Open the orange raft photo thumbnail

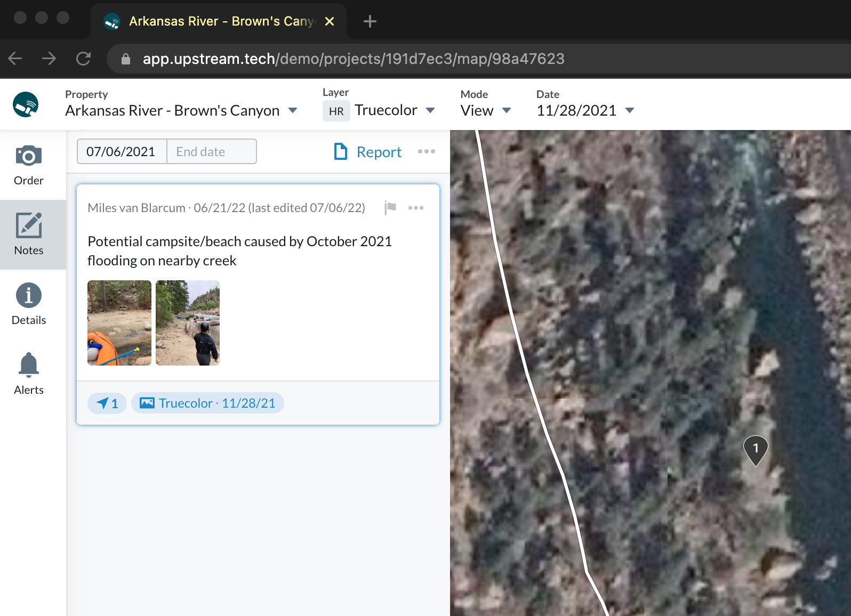coord(119,323)
